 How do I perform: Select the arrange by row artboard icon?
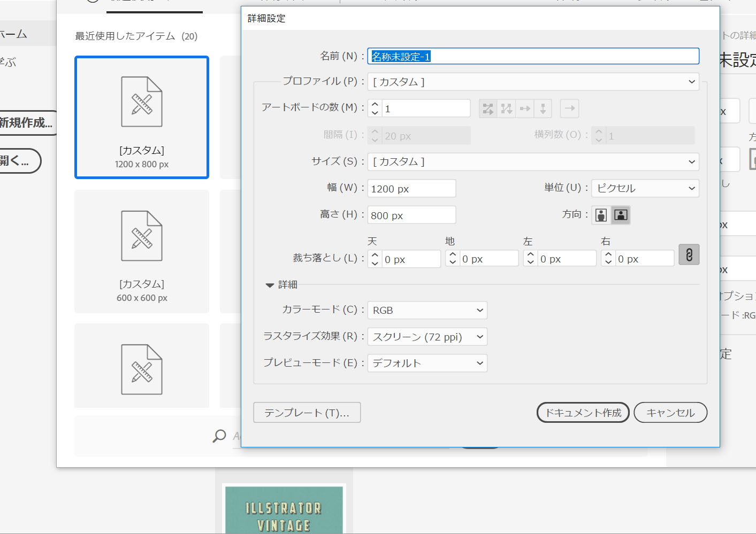(x=525, y=109)
